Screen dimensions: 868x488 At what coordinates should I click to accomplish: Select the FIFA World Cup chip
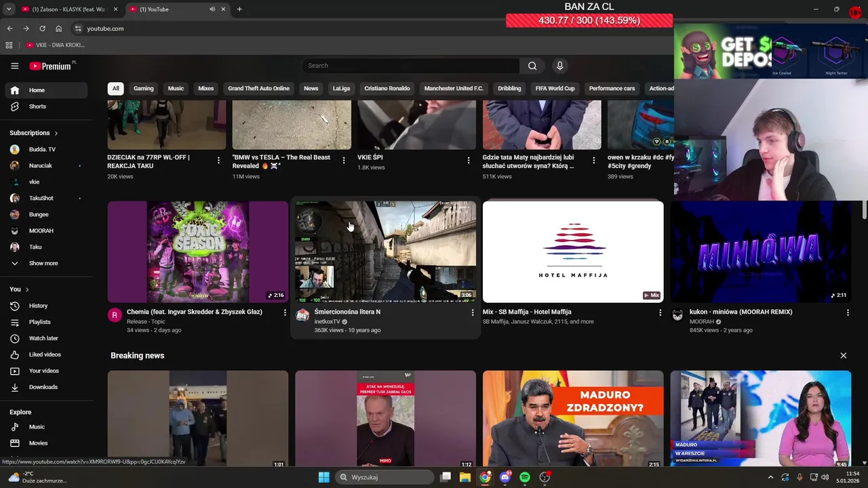[x=555, y=89]
